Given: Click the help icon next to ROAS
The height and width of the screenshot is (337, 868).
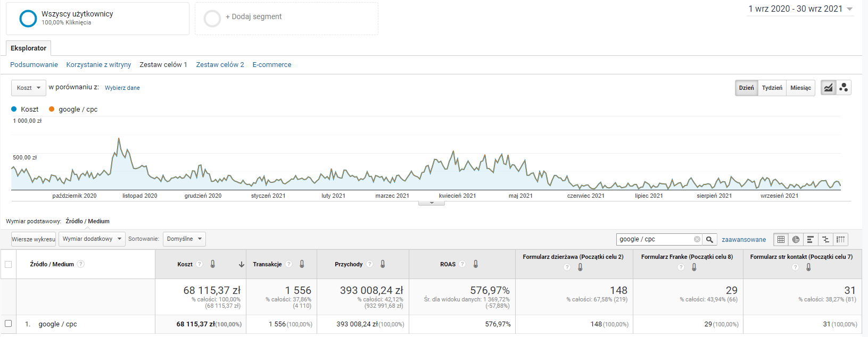Looking at the screenshot, I should [462, 264].
